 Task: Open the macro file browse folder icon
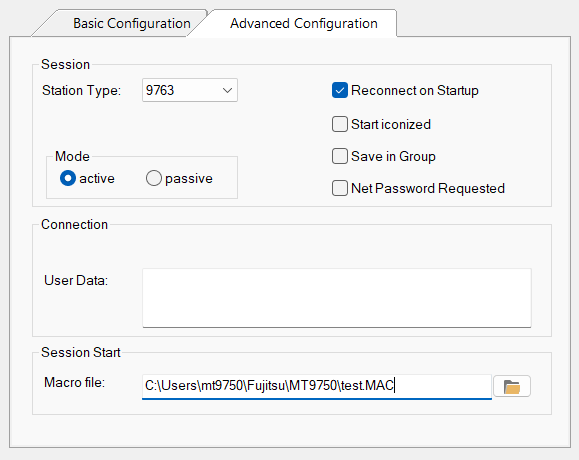512,386
